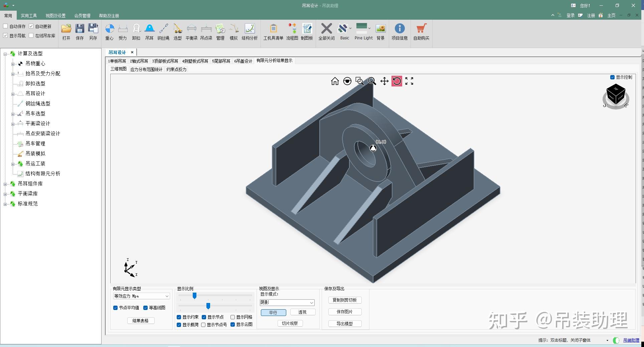Expand the 吊物重心 tree node
644x347 pixels.
(x=13, y=64)
